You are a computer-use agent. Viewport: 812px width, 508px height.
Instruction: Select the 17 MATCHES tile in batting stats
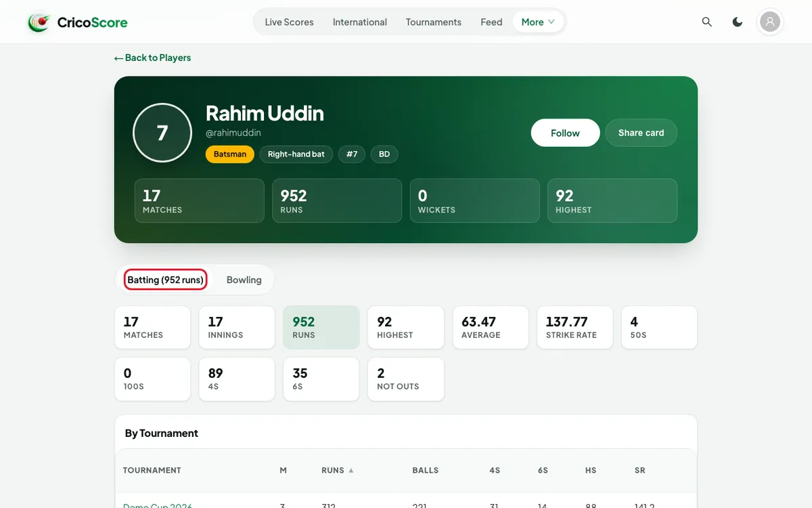pyautogui.click(x=152, y=328)
